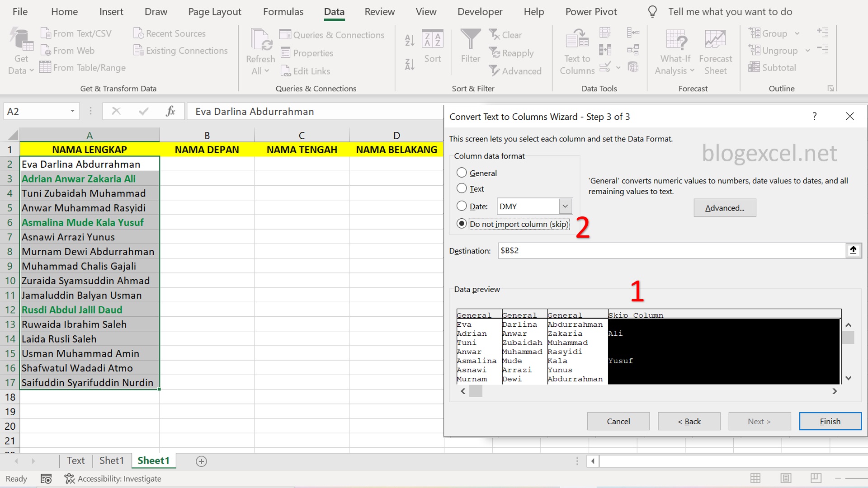Expand the DMY date format dropdown
This screenshot has height=488, width=868.
click(564, 206)
